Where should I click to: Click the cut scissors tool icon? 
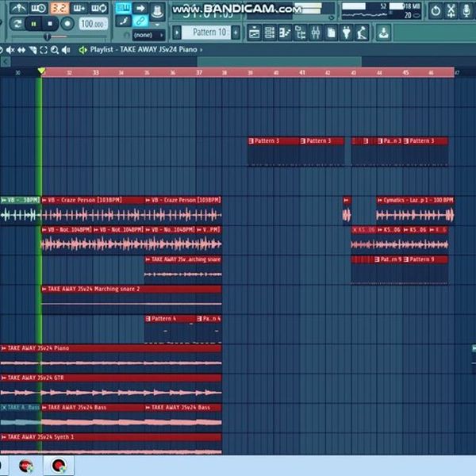click(x=451, y=10)
